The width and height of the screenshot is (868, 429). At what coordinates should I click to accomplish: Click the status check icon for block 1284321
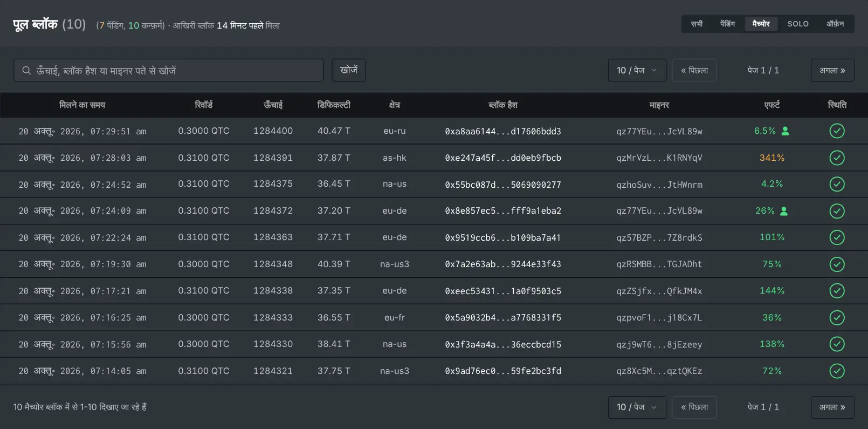pos(837,371)
